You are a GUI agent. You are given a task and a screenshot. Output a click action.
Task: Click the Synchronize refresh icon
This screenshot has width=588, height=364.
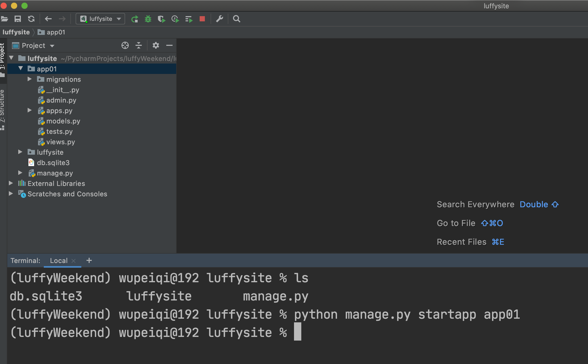pyautogui.click(x=31, y=19)
